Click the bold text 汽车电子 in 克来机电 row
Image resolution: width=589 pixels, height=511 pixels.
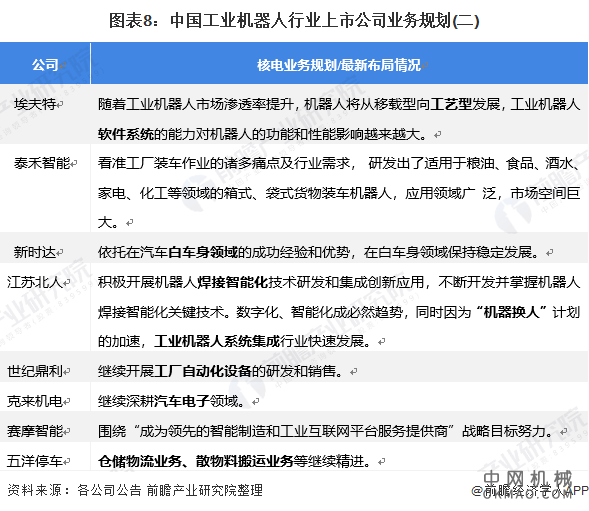pyautogui.click(x=182, y=401)
